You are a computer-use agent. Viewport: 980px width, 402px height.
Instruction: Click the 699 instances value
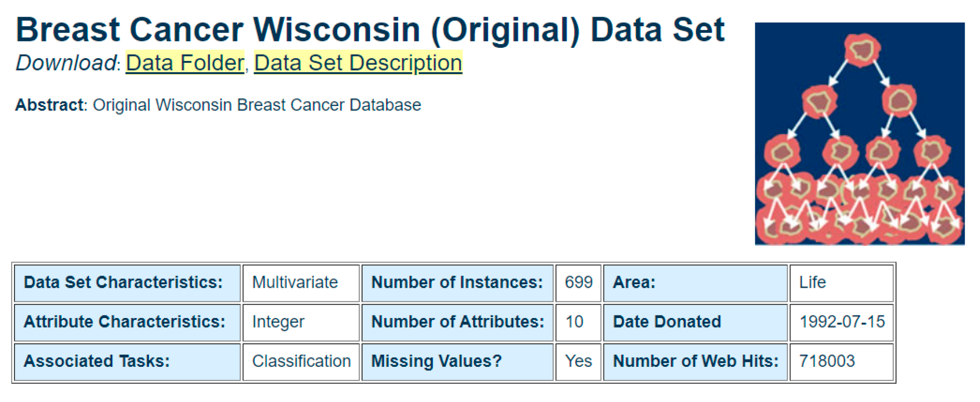578,282
